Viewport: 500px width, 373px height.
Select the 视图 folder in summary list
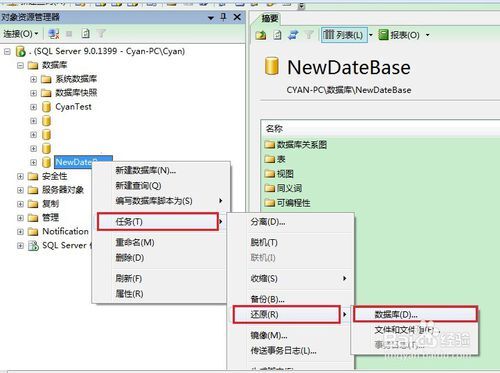tap(279, 174)
